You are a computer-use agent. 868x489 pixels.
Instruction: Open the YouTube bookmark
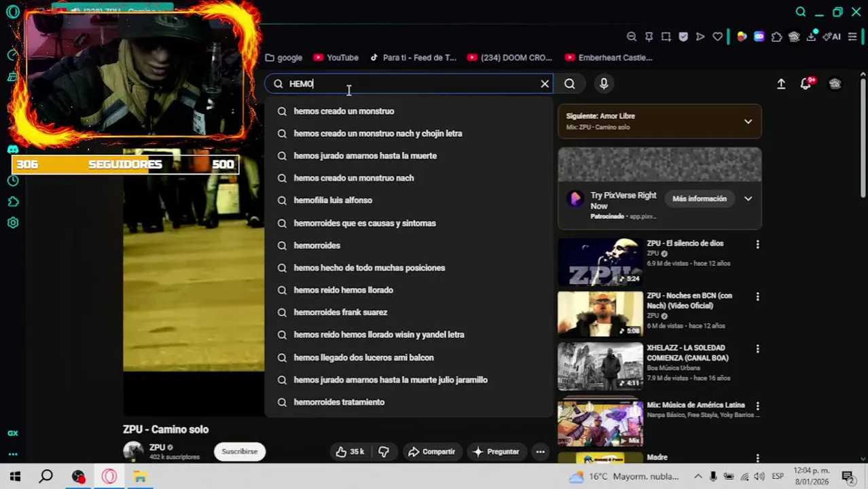click(x=335, y=58)
